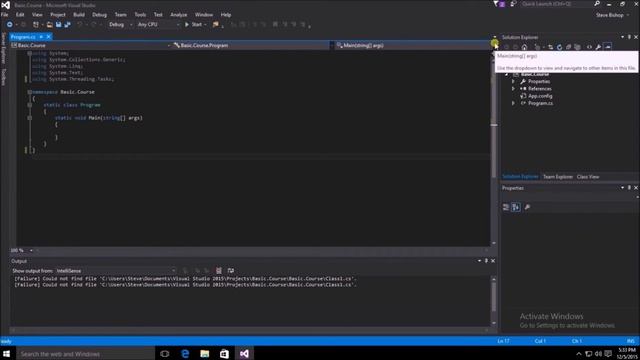The image size is (640, 360).
Task: Toggle auto-hide pin on Solution Explorer
Action: pyautogui.click(x=629, y=37)
